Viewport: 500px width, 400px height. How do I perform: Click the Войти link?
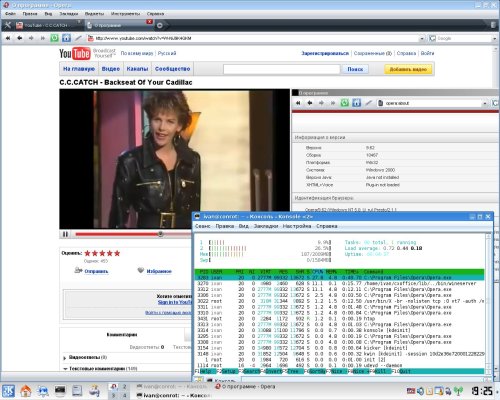click(427, 53)
